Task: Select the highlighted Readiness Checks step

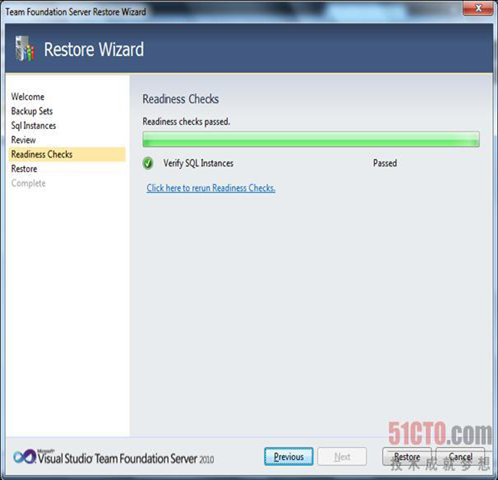Action: (x=67, y=154)
